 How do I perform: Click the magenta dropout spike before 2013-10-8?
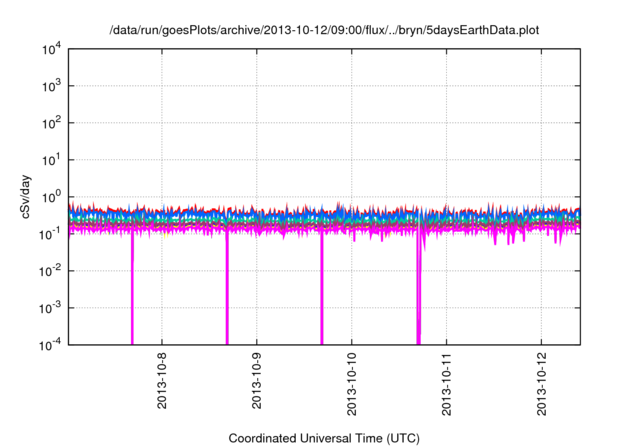[132, 288]
